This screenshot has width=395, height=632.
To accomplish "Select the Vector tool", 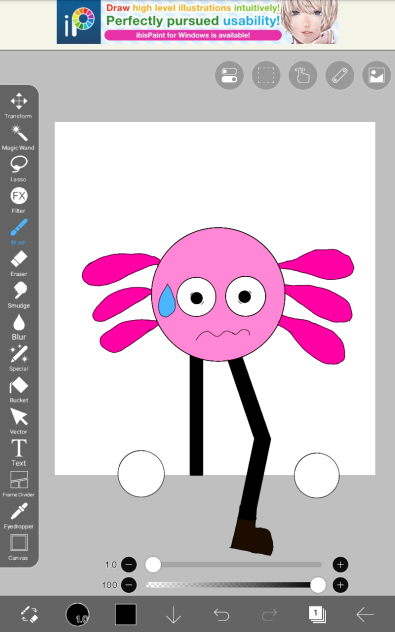I will 19,421.
